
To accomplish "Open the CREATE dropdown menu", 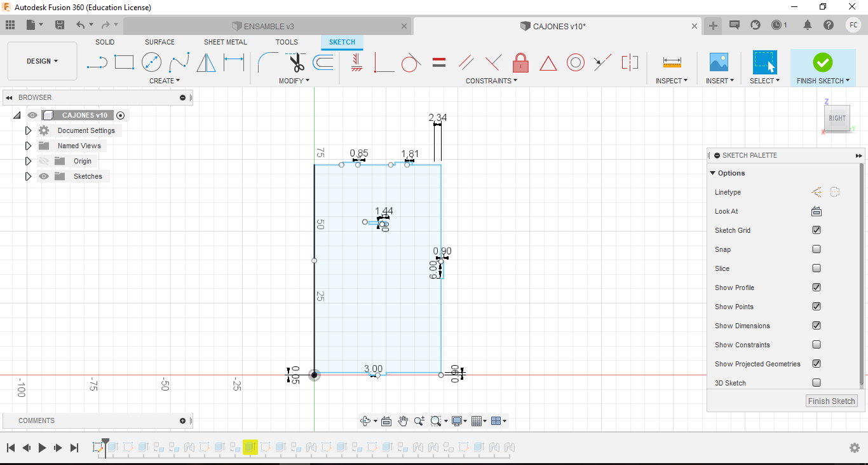I will (165, 81).
